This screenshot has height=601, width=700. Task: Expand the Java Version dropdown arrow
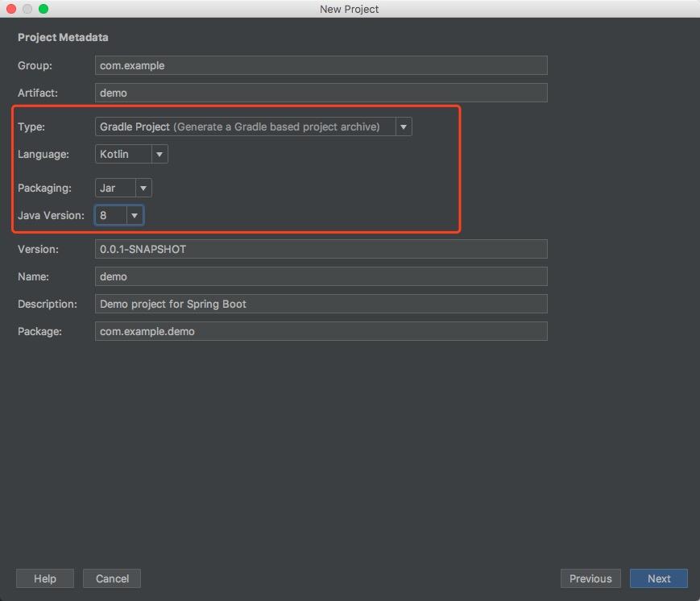point(135,215)
